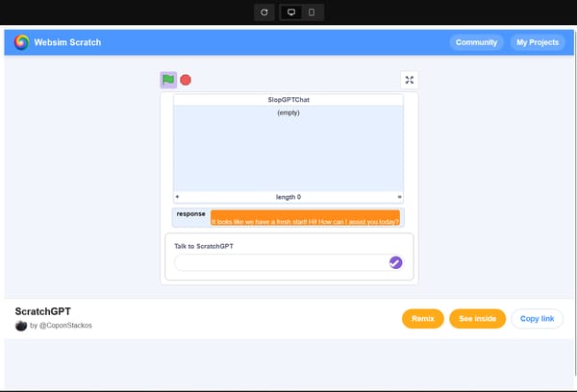This screenshot has width=577, height=392.
Task: Click the plus at the list's bottom left
Action: pos(177,197)
